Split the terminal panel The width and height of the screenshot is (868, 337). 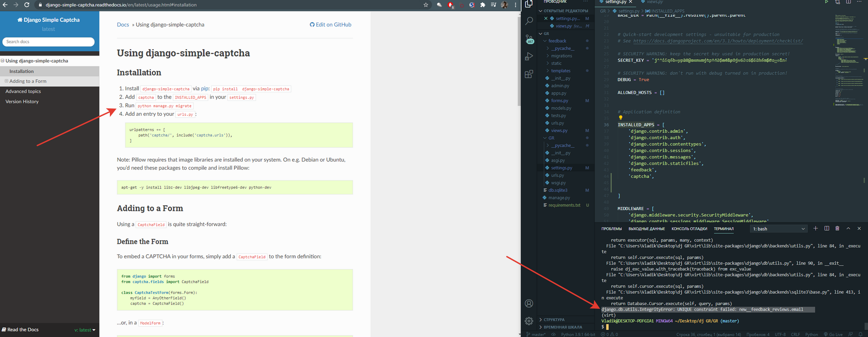pos(826,228)
